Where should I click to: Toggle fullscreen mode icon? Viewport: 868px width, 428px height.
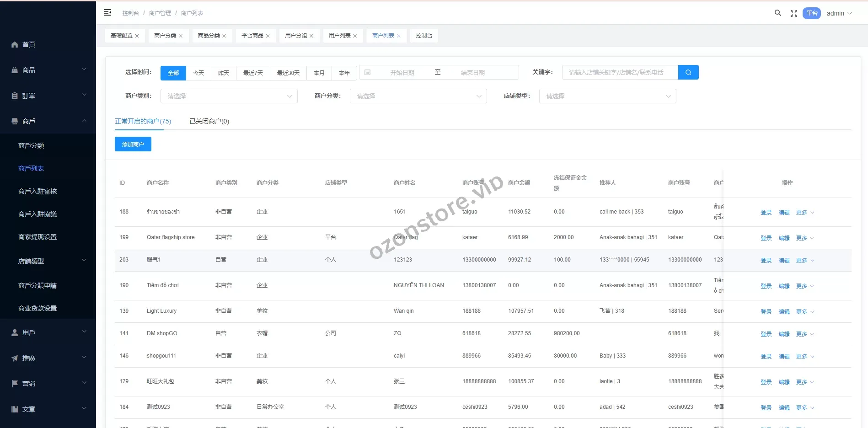pos(794,14)
